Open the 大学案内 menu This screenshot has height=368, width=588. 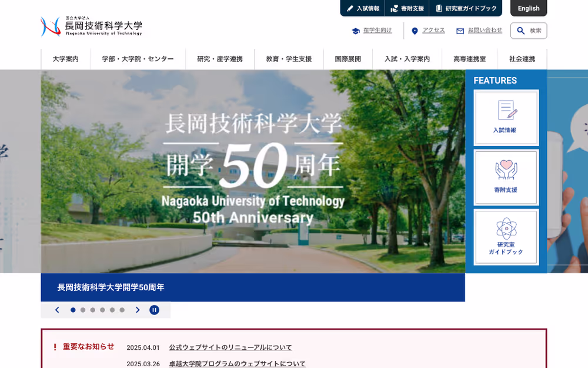click(66, 59)
